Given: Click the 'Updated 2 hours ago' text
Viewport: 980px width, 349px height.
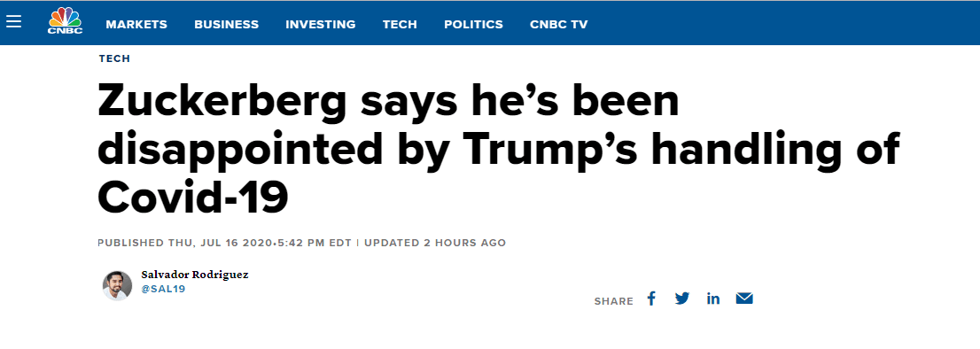Looking at the screenshot, I should (435, 243).
